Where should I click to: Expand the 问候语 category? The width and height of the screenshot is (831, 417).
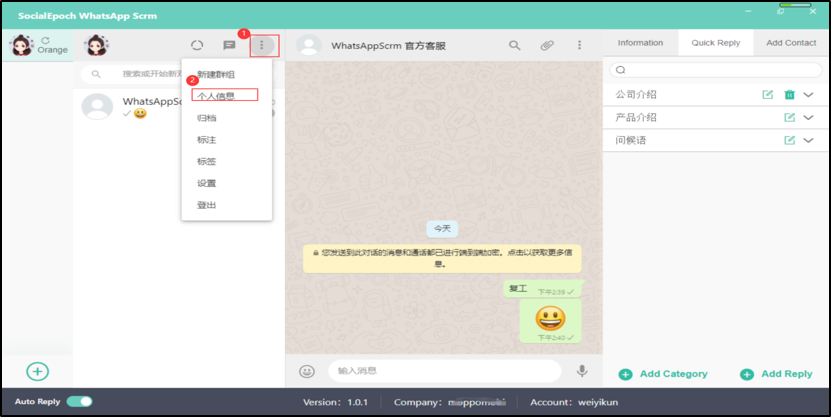coord(808,140)
